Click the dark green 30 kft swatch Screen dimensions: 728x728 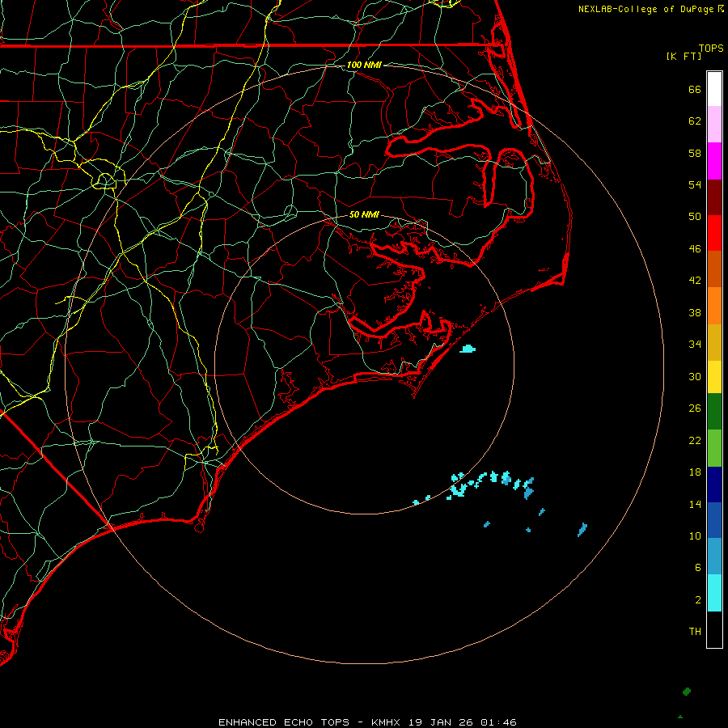click(714, 412)
